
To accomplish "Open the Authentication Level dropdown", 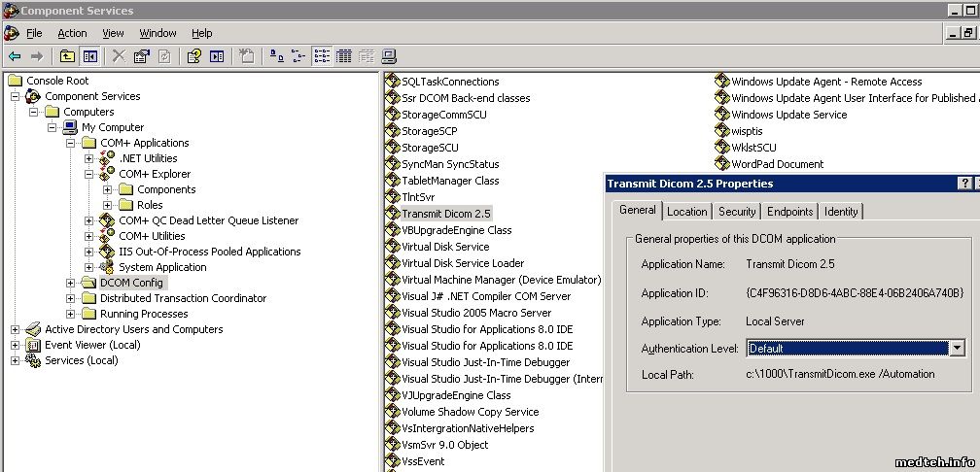I will tap(957, 348).
